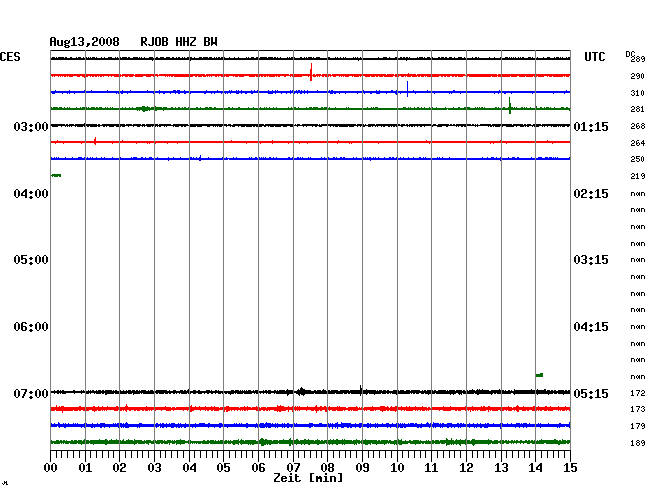Select the 06:00 time label
This screenshot has height=494, width=650.
pos(31,327)
